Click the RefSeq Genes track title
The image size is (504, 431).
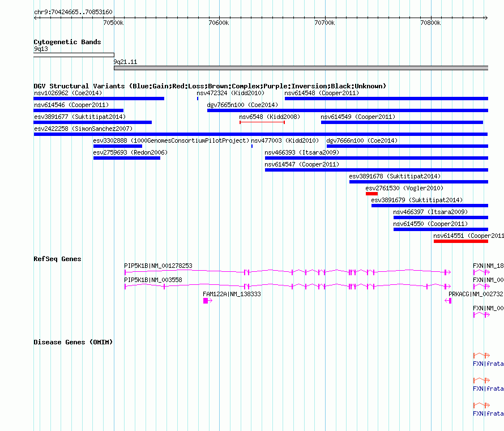pos(57,259)
